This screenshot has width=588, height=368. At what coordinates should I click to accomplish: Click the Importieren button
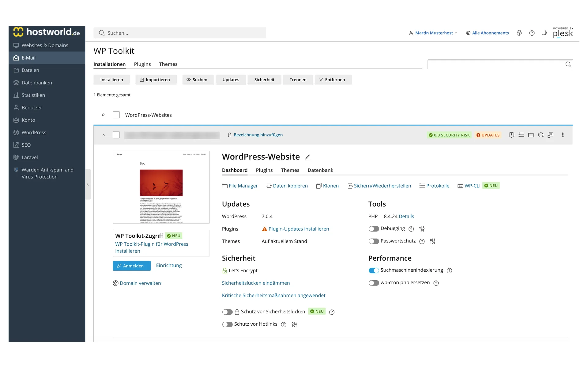pos(156,79)
